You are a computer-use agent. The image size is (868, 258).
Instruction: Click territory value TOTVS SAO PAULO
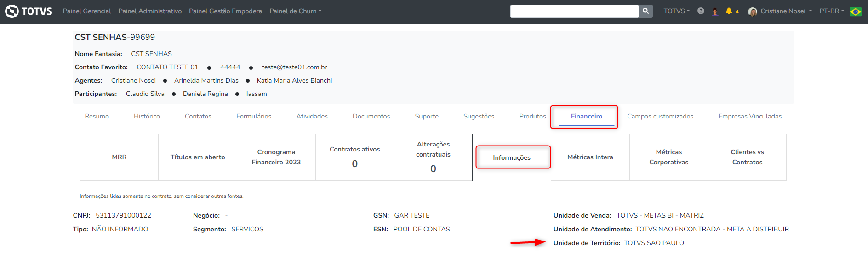pos(654,243)
